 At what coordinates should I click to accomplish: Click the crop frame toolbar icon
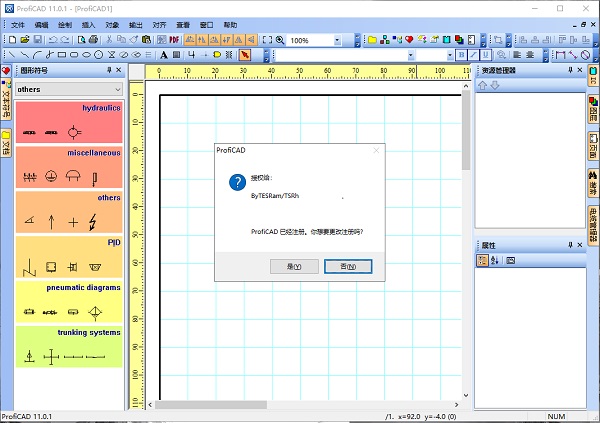click(498, 40)
